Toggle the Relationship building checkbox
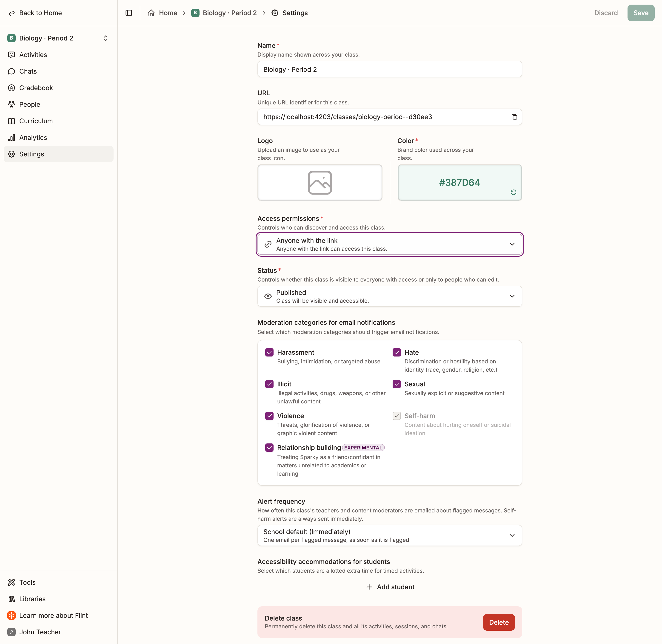Image resolution: width=662 pixels, height=644 pixels. 269,448
